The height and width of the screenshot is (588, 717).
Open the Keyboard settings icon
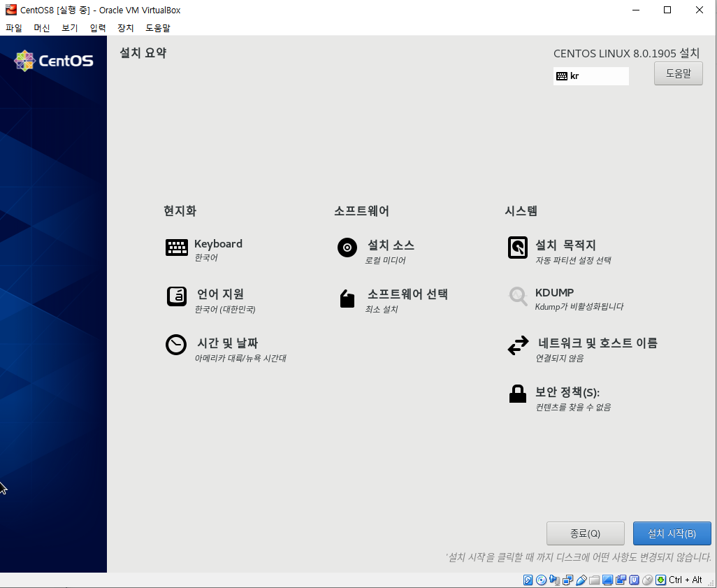click(177, 248)
